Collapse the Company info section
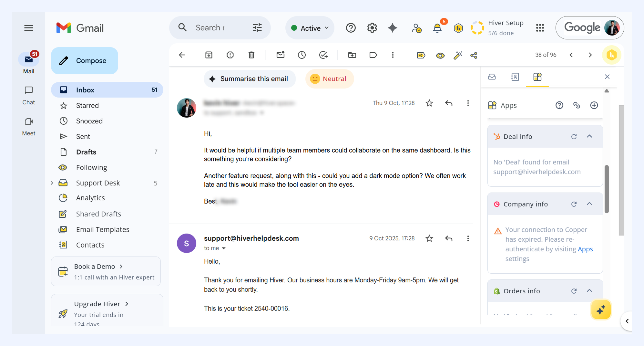This screenshot has width=644, height=346. (589, 204)
